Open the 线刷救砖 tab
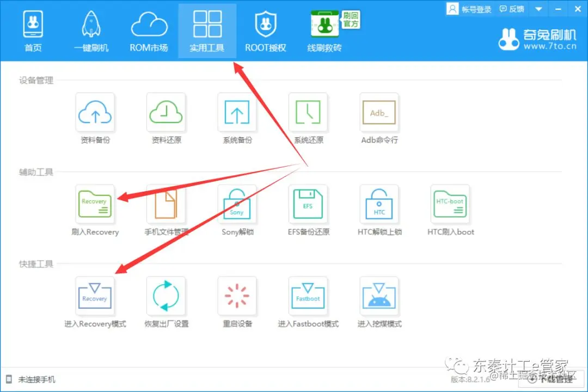Image resolution: width=588 pixels, height=392 pixels. pos(324,32)
